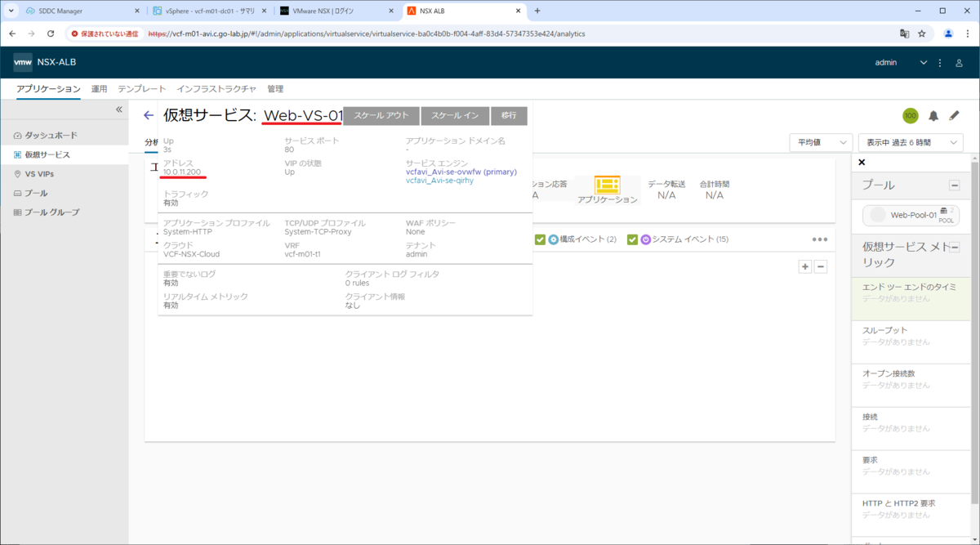Viewport: 980px width, 545px height.
Task: Open the 表示中 過去 6 時間 dropdown
Action: tap(911, 142)
